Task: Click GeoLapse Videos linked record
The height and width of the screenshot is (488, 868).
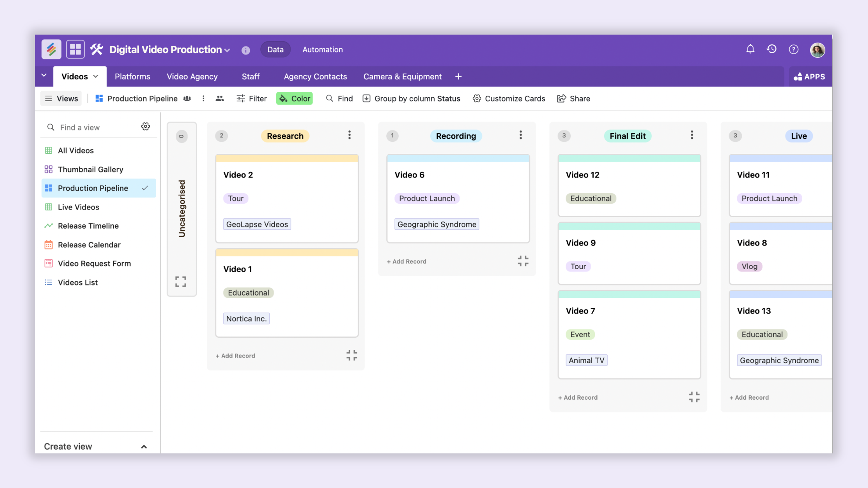Action: pos(257,224)
